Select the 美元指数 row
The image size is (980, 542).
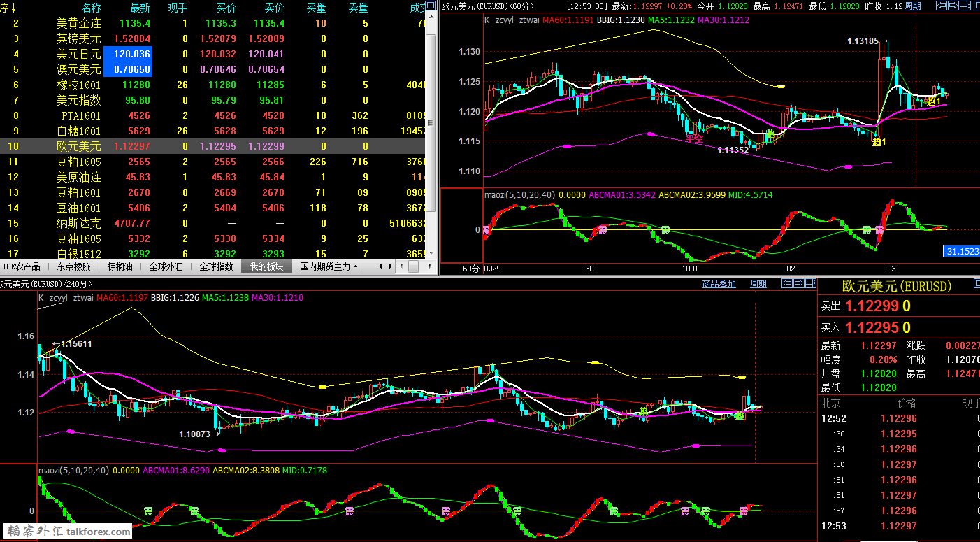click(213, 100)
